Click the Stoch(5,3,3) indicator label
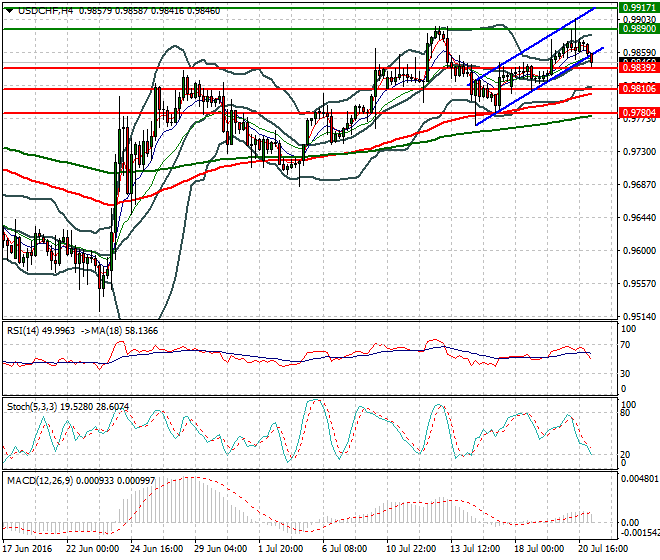This screenshot has width=660, height=560. 32,407
